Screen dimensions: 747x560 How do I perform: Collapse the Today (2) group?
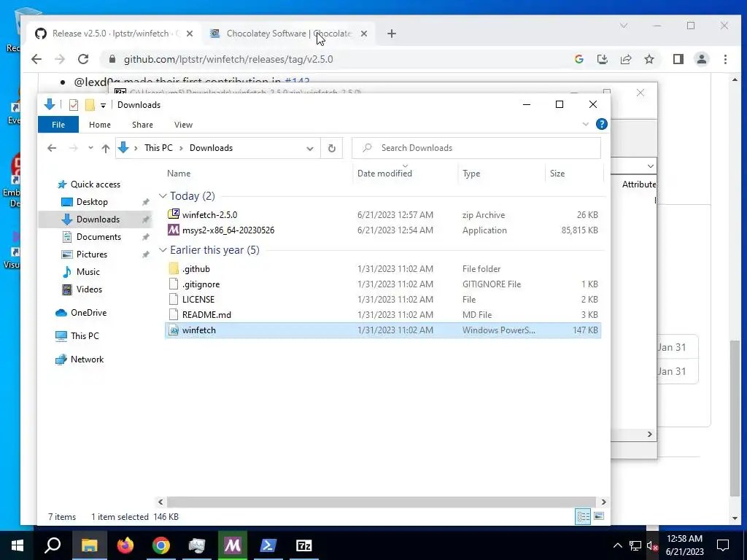(x=163, y=196)
